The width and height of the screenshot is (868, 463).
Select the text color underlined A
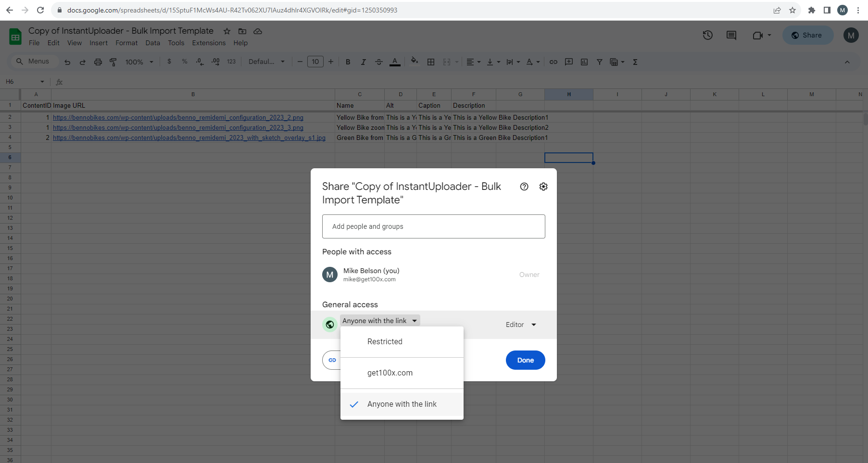click(395, 62)
